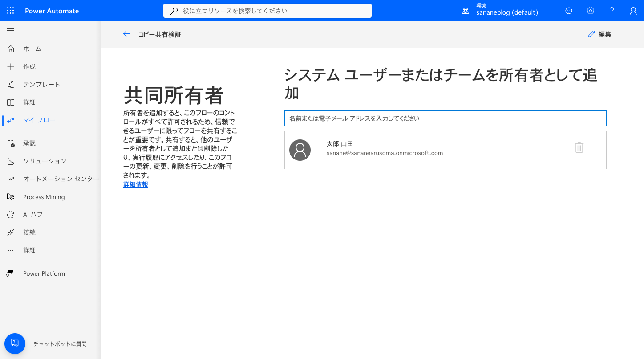
Task: Click the 編集 button
Action: [x=599, y=34]
